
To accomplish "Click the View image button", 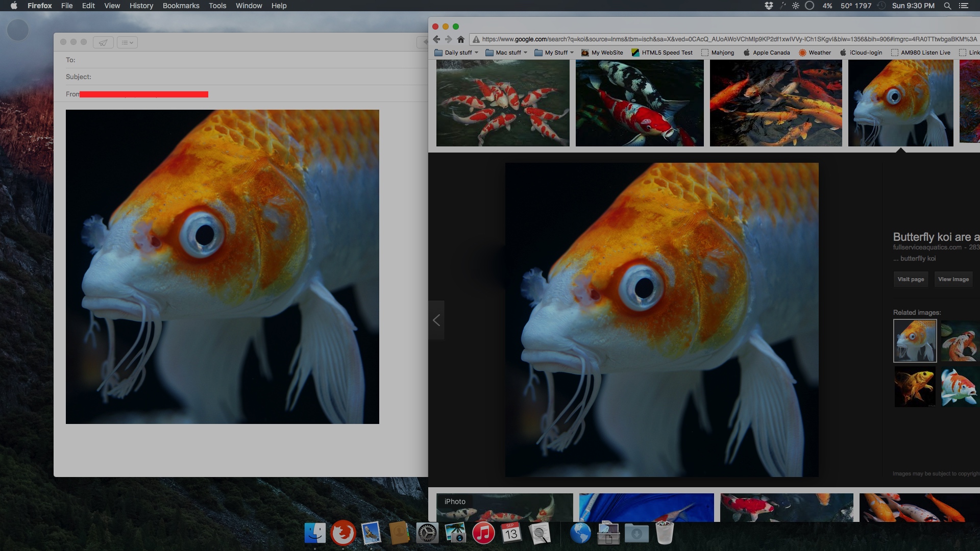I will tap(953, 279).
